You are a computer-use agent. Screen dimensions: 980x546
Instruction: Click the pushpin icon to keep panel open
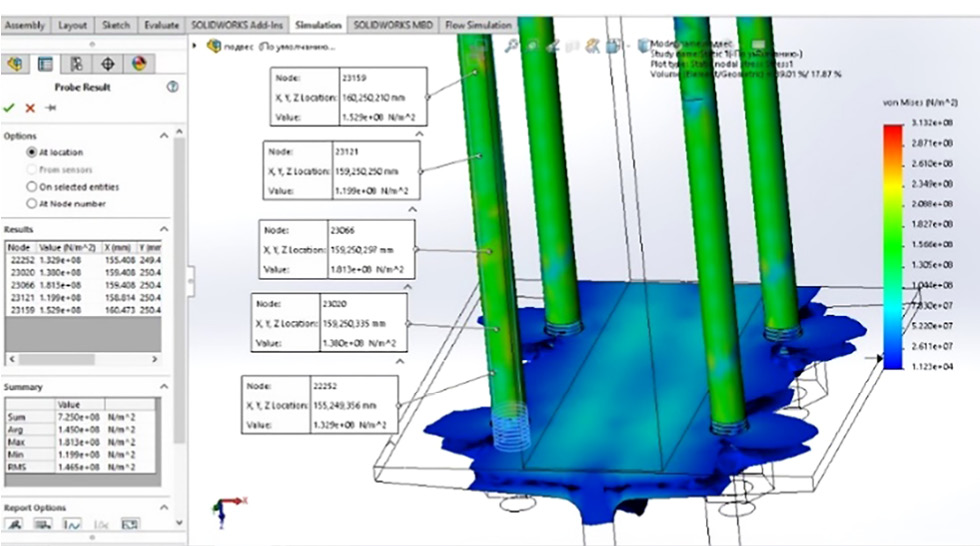point(50,108)
